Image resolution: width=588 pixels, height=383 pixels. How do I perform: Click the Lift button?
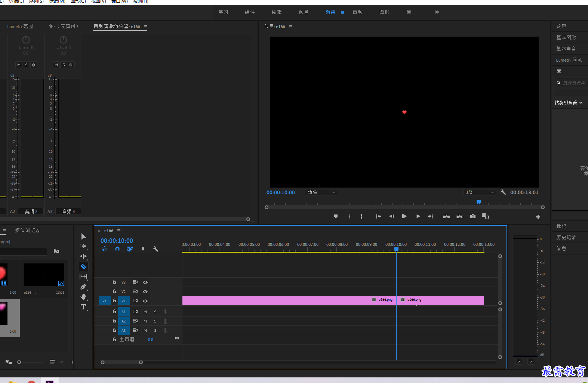(446, 216)
